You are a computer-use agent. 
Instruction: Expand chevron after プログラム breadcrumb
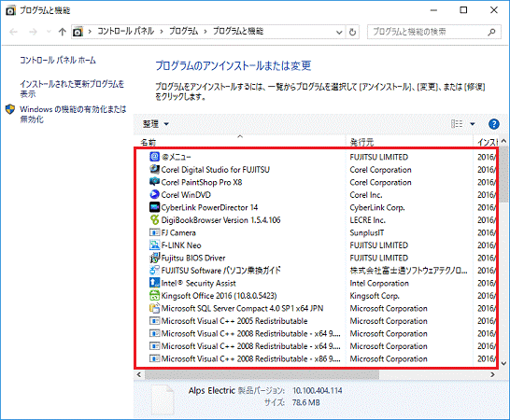tap(205, 32)
